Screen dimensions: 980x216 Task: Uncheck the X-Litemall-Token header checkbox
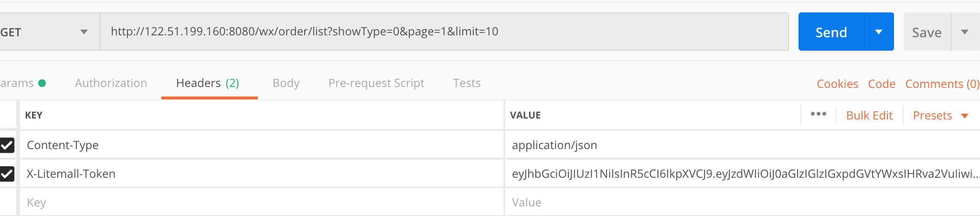pyautogui.click(x=7, y=173)
